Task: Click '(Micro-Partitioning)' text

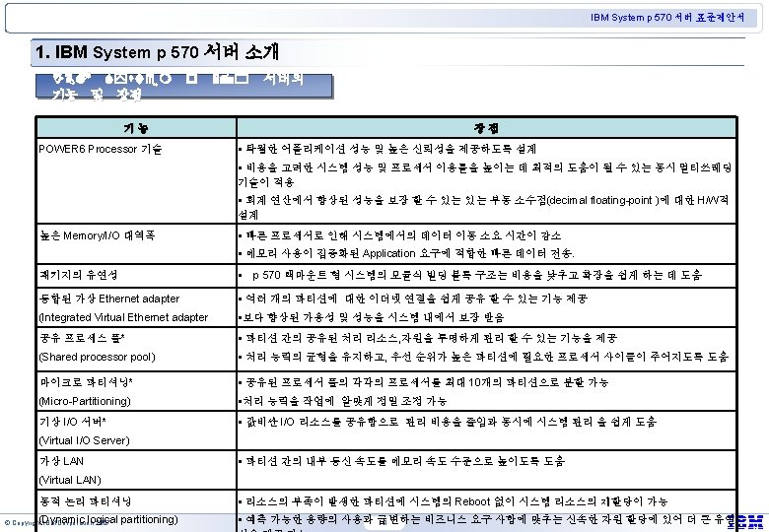Action: (x=85, y=401)
